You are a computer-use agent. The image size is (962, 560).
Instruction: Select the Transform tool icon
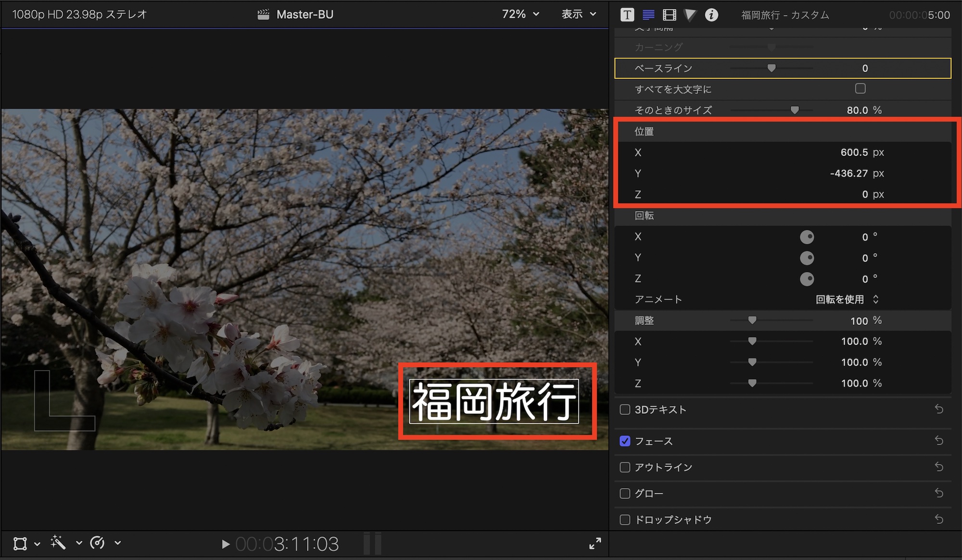click(x=20, y=544)
